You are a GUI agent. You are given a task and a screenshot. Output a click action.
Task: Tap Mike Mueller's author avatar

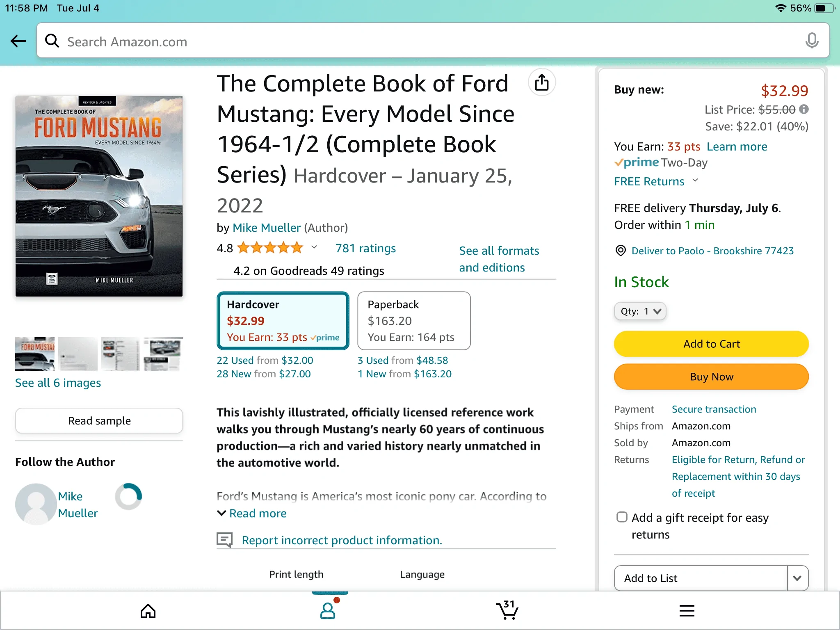coord(36,504)
